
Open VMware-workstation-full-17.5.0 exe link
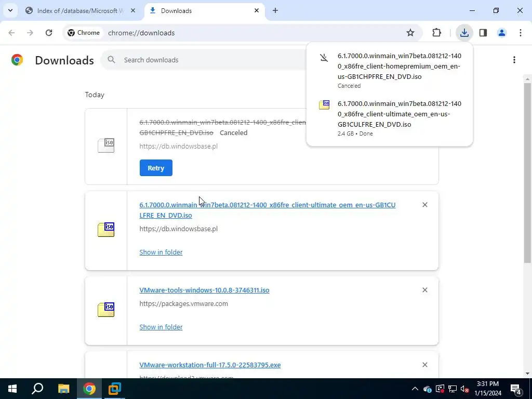click(210, 365)
